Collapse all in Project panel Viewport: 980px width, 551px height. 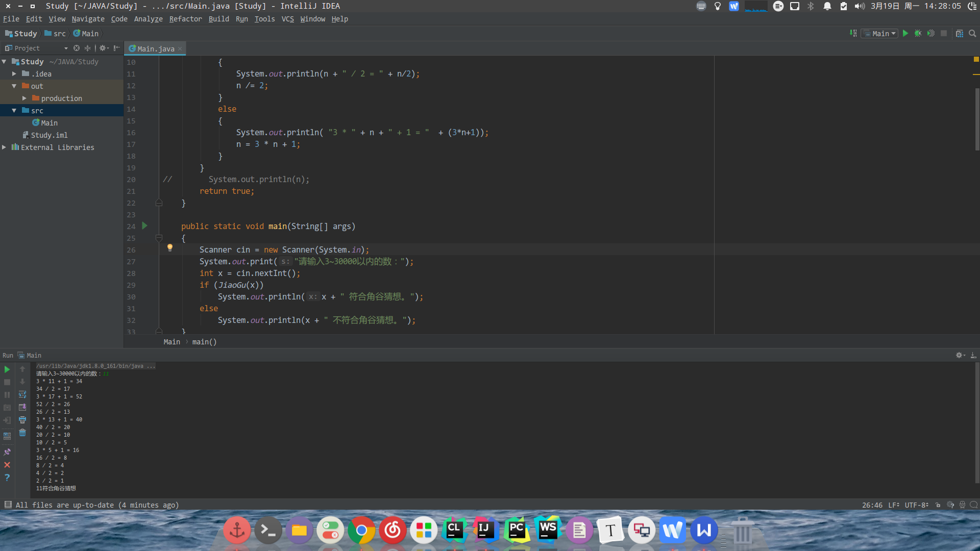pos(87,48)
